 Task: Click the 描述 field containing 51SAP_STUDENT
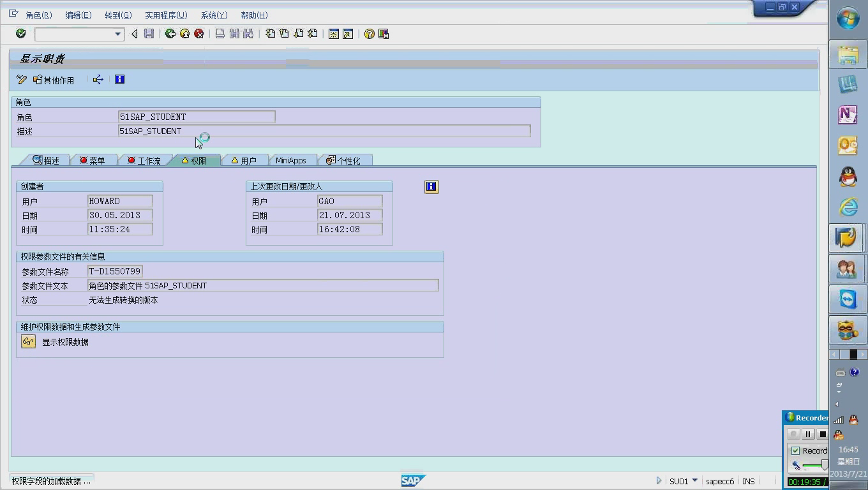click(x=324, y=131)
